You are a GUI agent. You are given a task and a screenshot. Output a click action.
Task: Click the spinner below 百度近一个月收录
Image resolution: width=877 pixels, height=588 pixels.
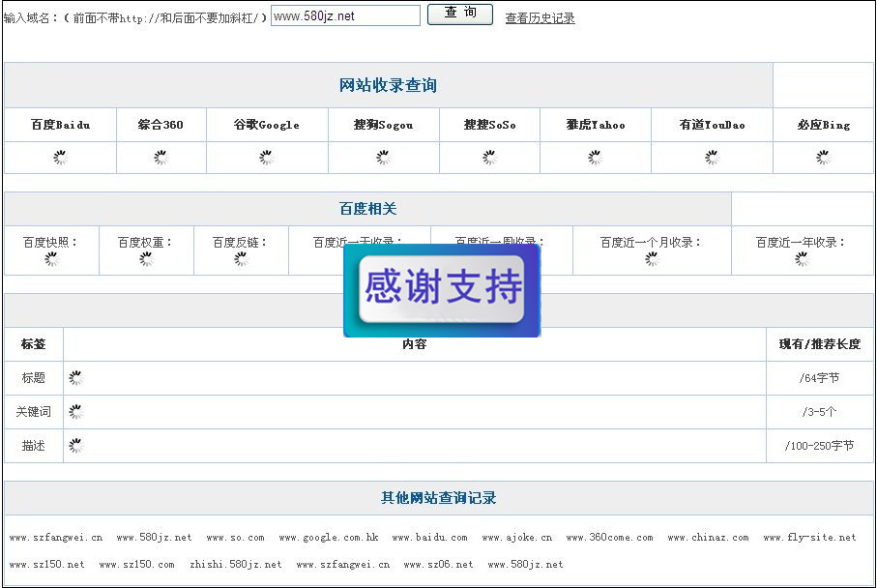coord(652,259)
